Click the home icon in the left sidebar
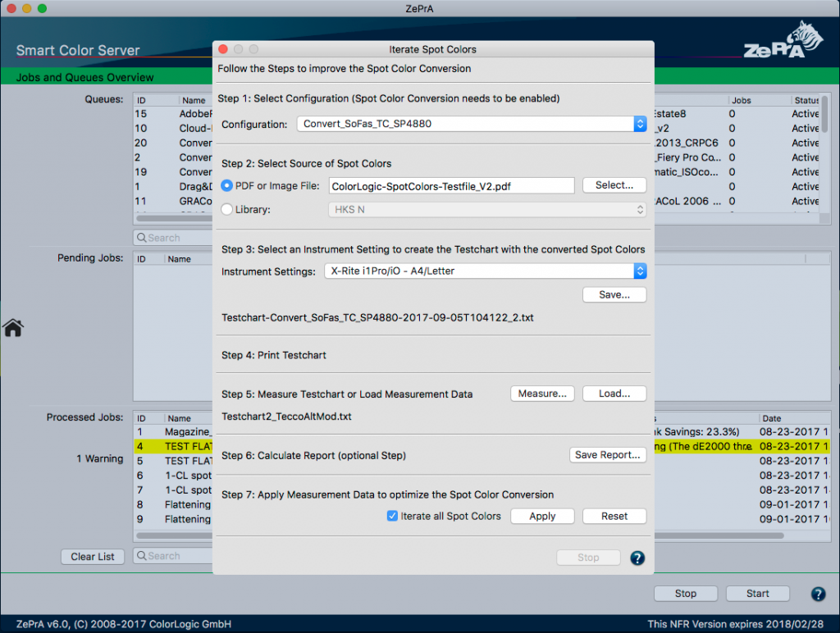The height and width of the screenshot is (633, 840). 13,327
